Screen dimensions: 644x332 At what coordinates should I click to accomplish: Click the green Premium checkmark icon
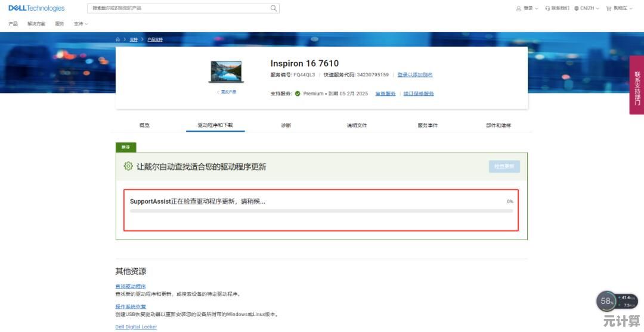(298, 94)
